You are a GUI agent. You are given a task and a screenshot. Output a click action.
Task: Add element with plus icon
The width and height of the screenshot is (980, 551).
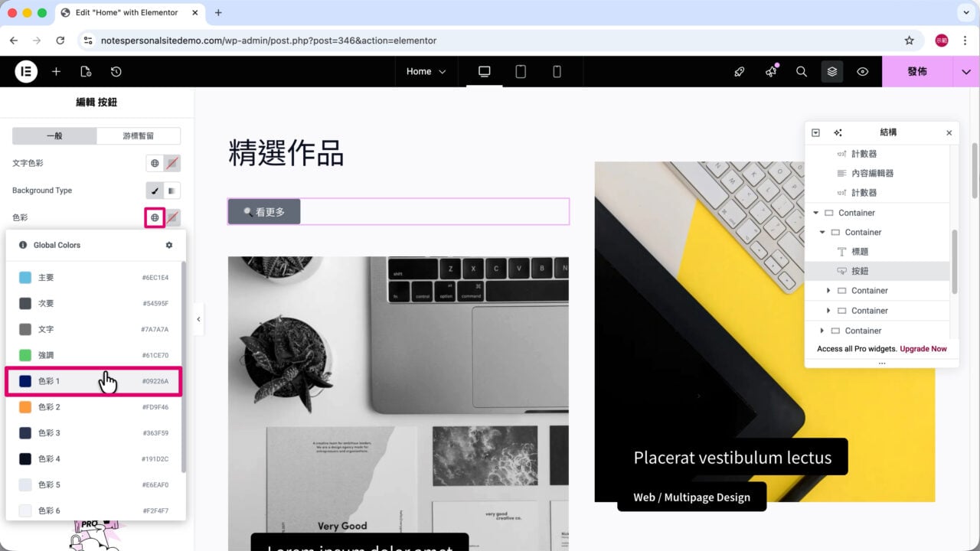point(56,71)
